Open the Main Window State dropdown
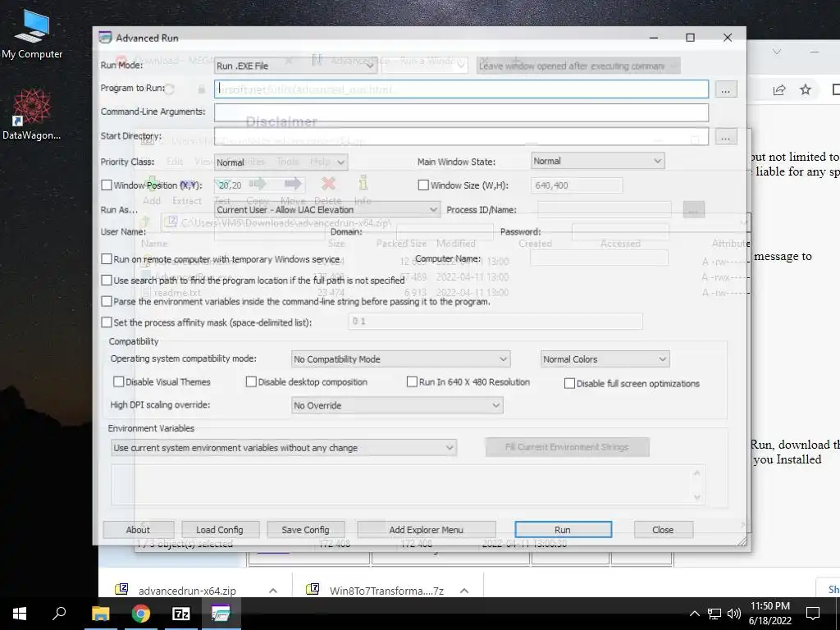Screen dimensions: 840x630 tap(598, 161)
